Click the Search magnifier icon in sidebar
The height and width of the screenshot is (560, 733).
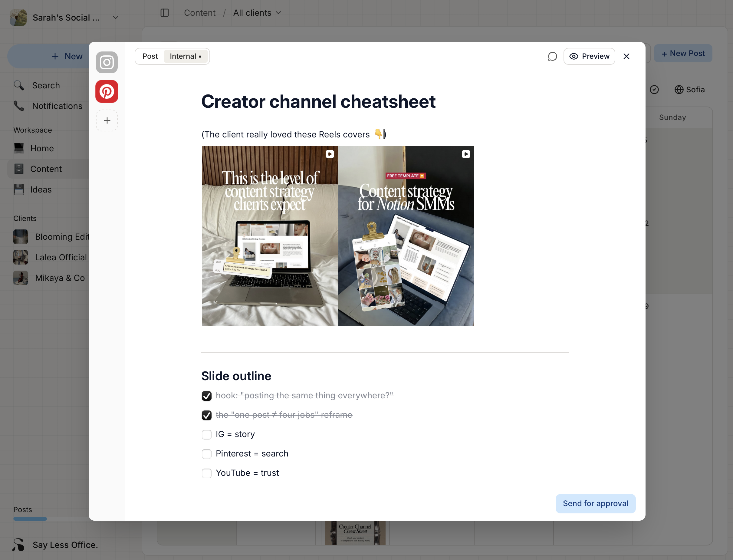(x=19, y=85)
